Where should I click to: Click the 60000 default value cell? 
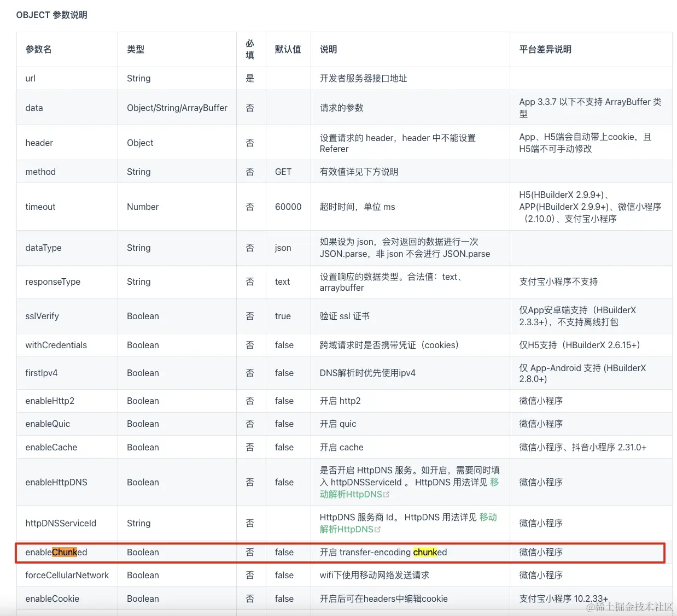tap(288, 207)
